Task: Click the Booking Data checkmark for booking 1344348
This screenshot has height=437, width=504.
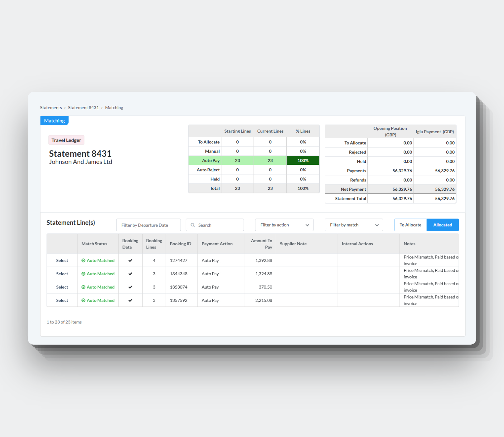Action: pos(130,274)
